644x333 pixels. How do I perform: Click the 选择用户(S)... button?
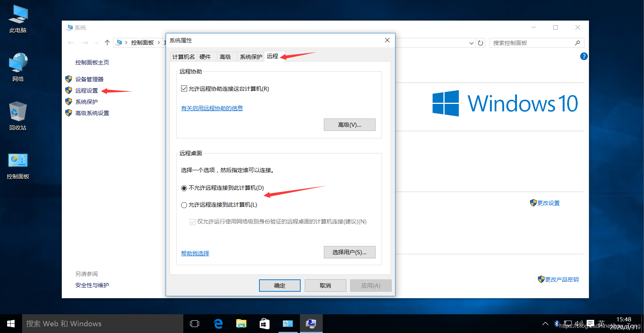[350, 252]
